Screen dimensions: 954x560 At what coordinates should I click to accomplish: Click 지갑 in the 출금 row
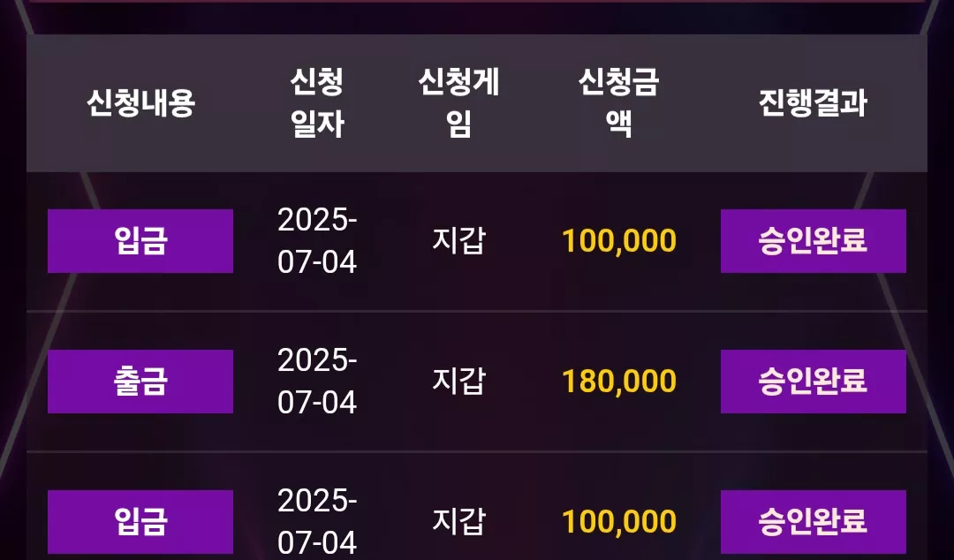pos(458,382)
